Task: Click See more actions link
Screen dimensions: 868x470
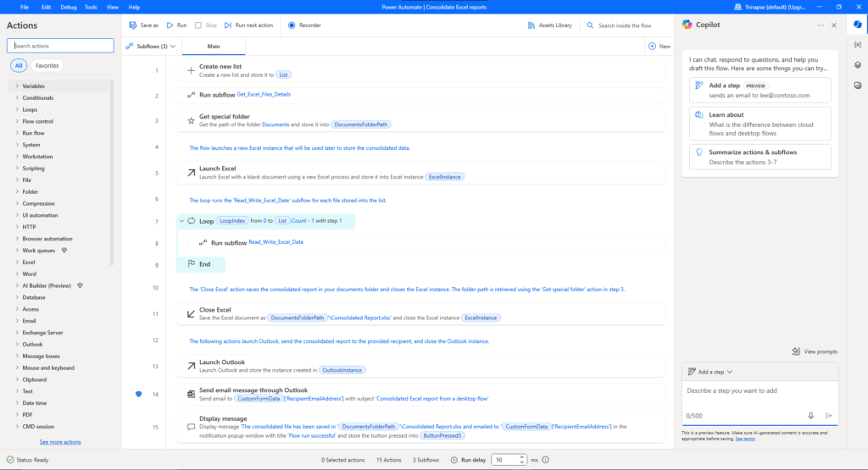Action: coord(60,442)
